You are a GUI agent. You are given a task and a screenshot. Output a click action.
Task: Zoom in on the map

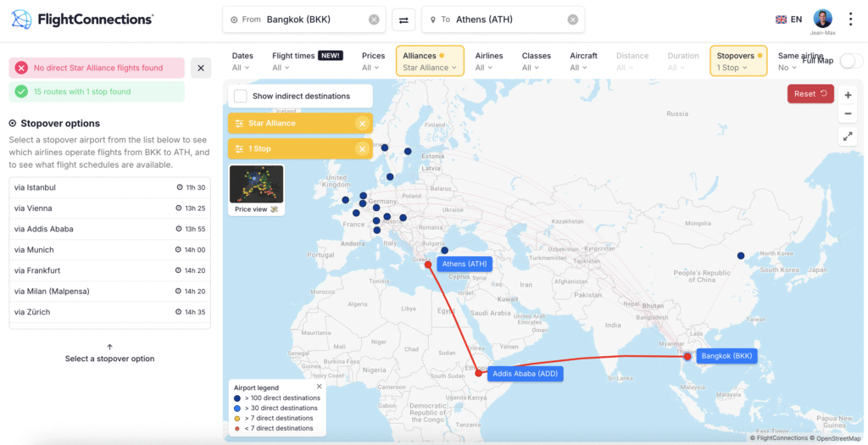coord(849,96)
